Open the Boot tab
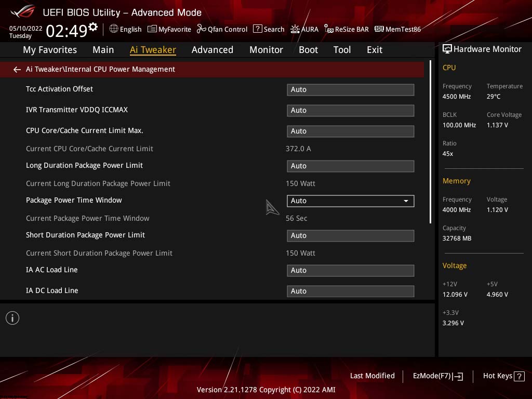 308,50
